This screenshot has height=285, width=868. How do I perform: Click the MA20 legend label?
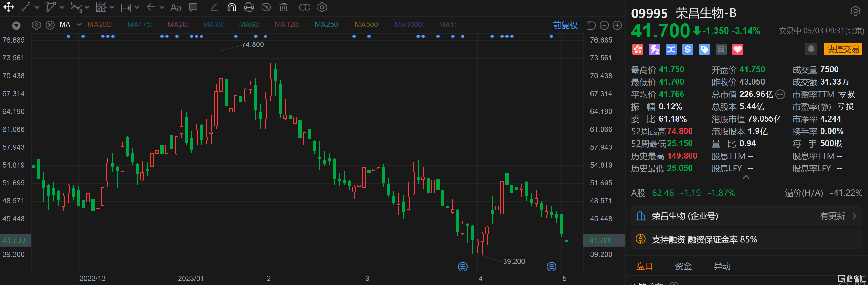178,25
